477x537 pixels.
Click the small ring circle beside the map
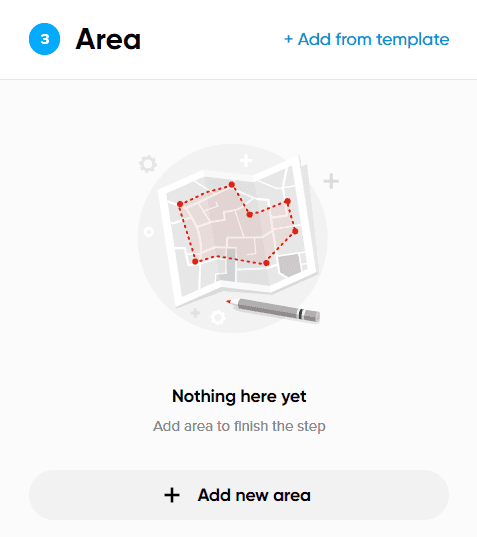pos(149,232)
